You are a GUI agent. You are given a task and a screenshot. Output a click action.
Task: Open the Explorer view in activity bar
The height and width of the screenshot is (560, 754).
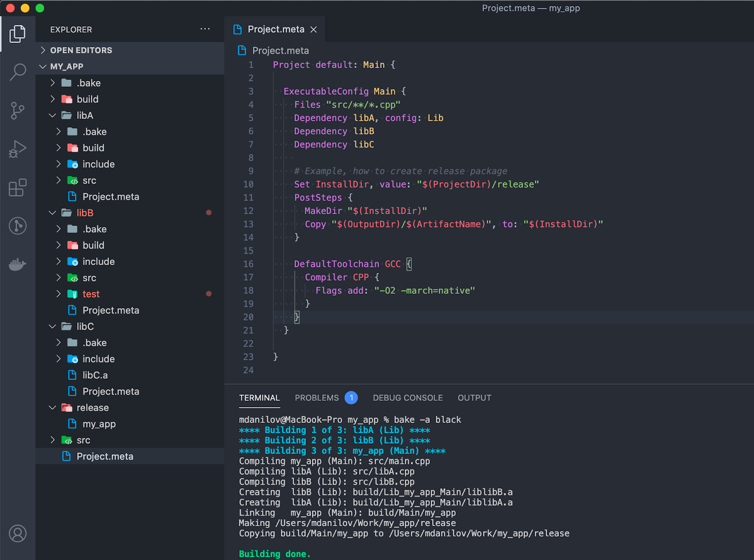pyautogui.click(x=17, y=34)
